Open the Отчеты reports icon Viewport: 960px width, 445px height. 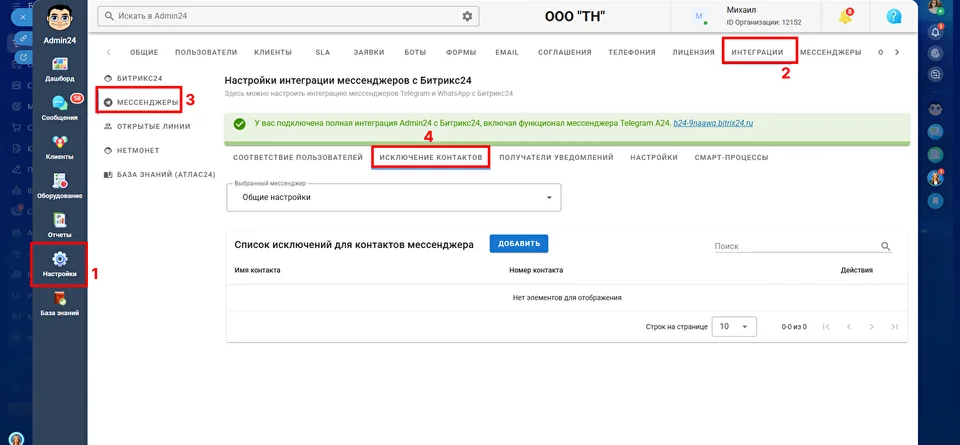(59, 225)
